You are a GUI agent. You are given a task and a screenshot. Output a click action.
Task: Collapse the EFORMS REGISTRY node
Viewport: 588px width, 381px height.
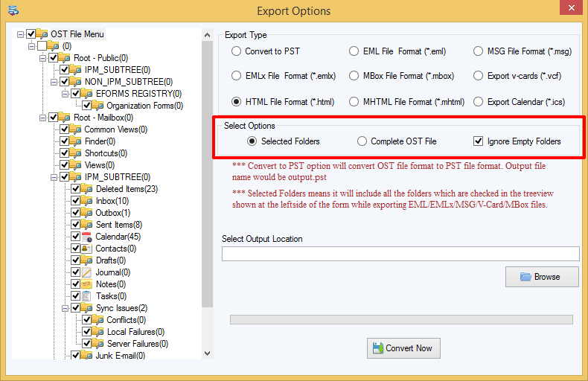(x=65, y=94)
